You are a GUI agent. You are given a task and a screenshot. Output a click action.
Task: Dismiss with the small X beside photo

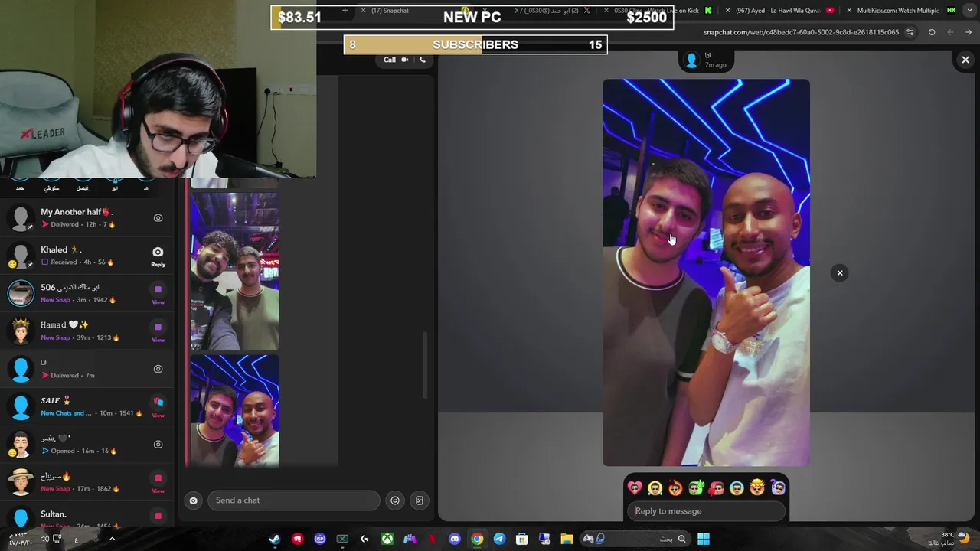[x=840, y=273]
